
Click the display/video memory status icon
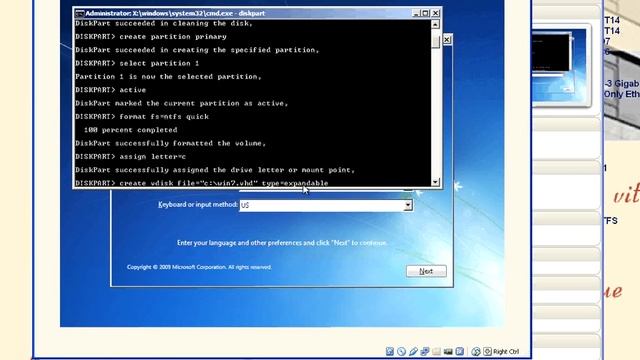coord(448,351)
